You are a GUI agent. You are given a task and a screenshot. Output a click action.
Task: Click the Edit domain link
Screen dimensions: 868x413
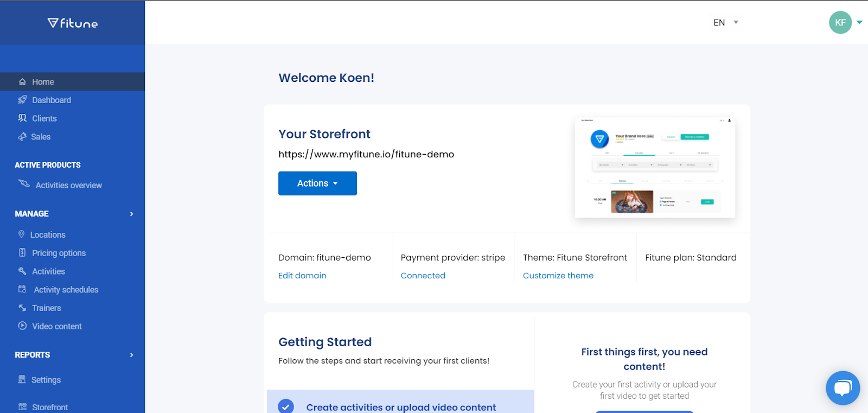click(x=302, y=276)
